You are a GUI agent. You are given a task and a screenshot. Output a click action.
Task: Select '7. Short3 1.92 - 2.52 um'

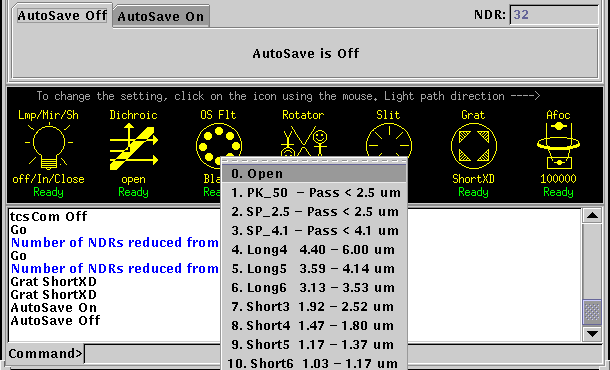tap(314, 307)
